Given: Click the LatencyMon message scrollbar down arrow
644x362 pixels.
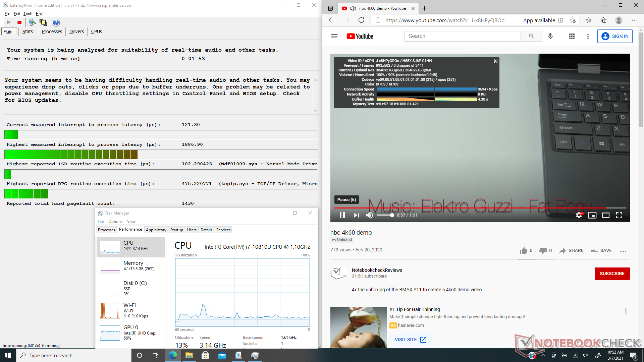Looking at the screenshot, I should click(315, 111).
